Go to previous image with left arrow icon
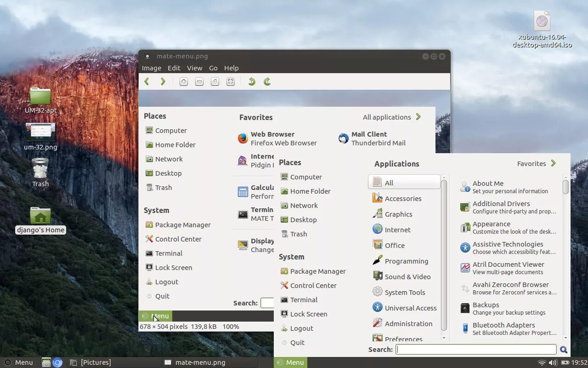 147,81
